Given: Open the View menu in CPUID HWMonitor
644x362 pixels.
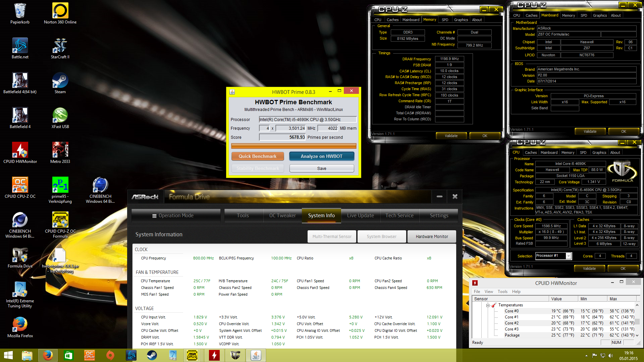Looking at the screenshot, I should (489, 292).
